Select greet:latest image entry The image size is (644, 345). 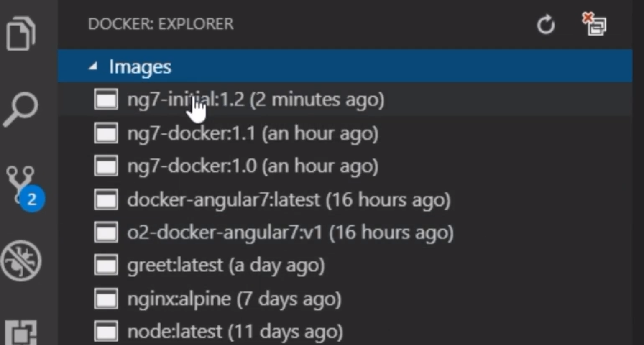345,266
